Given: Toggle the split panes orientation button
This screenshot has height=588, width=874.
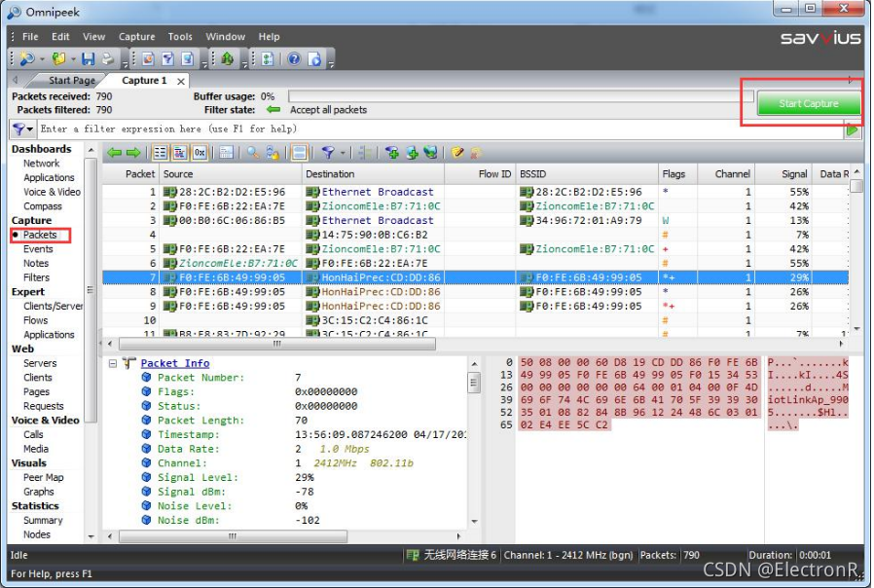Looking at the screenshot, I should (300, 153).
